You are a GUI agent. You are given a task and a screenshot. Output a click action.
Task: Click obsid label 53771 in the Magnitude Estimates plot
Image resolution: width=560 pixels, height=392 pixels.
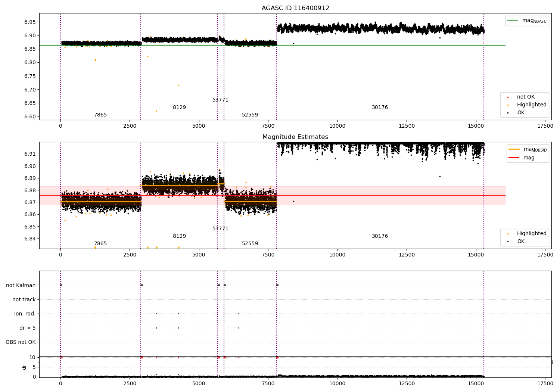click(x=221, y=229)
